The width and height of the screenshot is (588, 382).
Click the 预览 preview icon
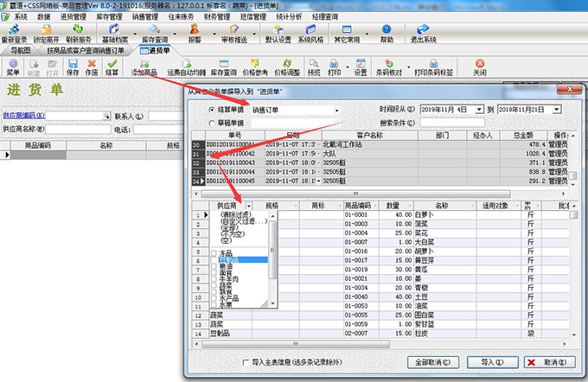(x=314, y=63)
